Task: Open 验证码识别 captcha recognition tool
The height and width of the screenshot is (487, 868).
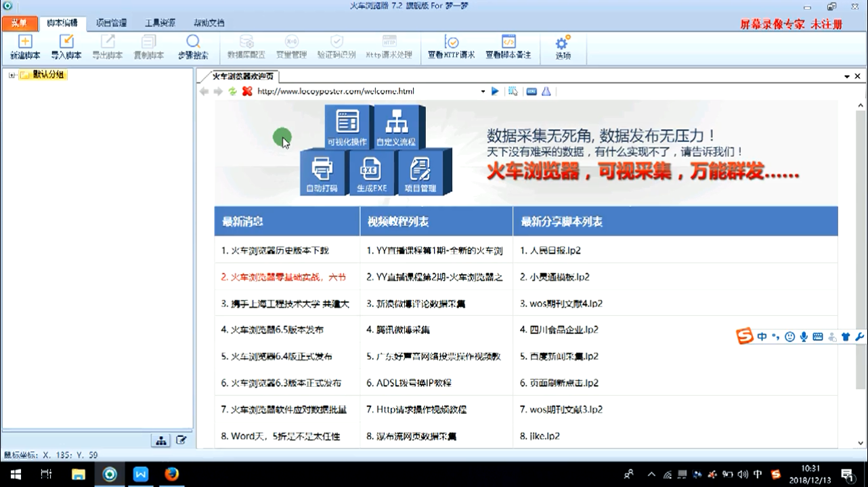Action: (x=337, y=47)
